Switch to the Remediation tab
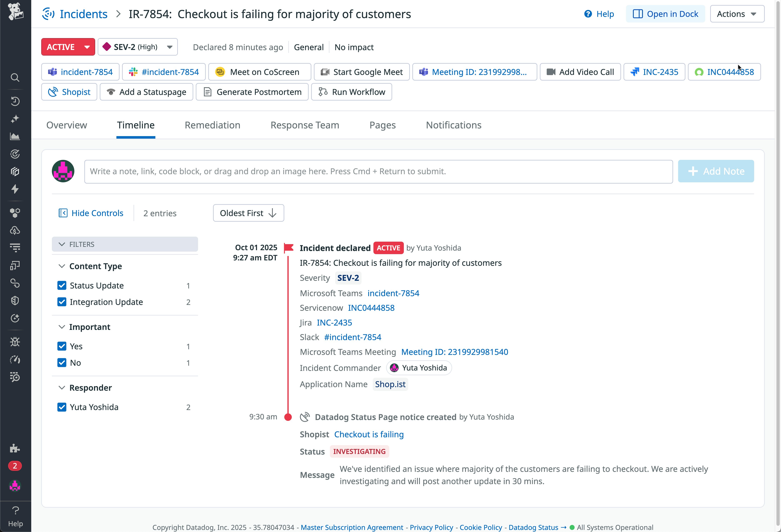 (x=212, y=125)
